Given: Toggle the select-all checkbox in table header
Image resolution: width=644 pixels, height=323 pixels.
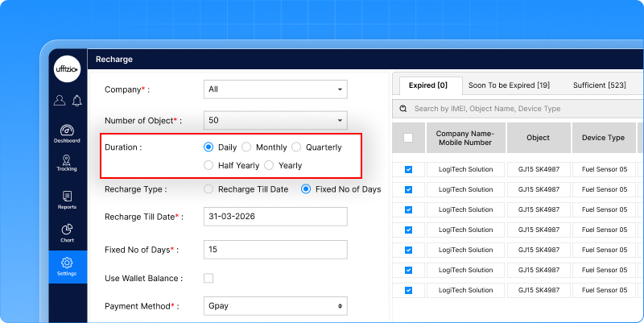Looking at the screenshot, I should [x=408, y=138].
